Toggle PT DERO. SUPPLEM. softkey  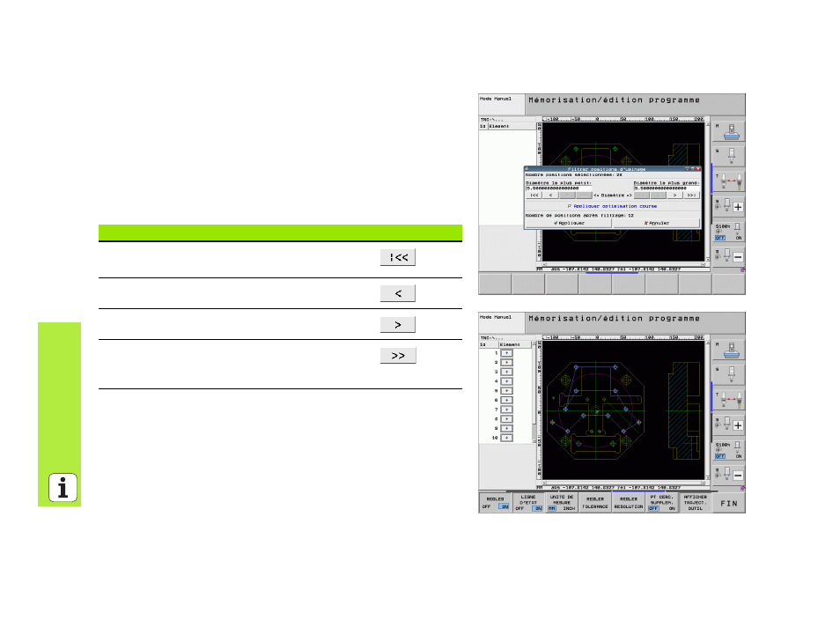(661, 503)
